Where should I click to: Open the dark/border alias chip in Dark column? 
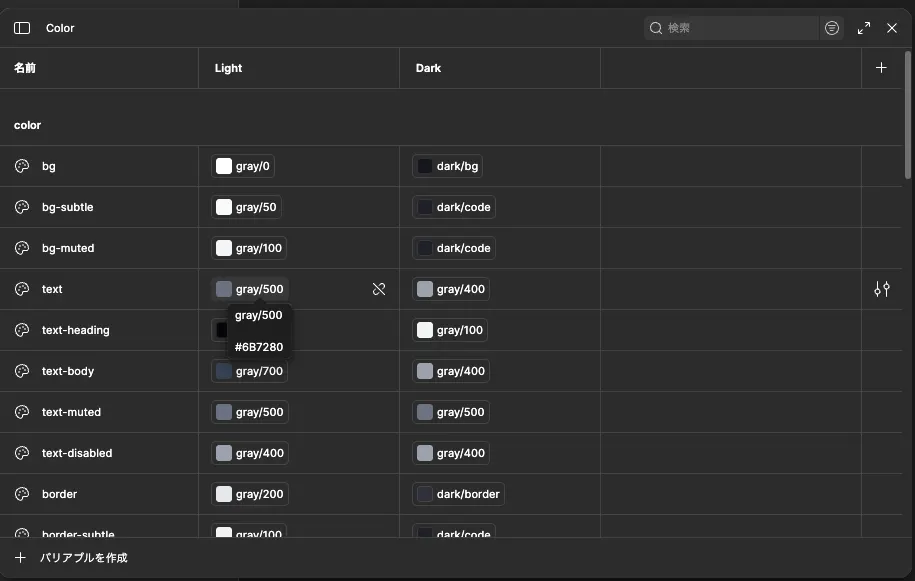coord(458,494)
